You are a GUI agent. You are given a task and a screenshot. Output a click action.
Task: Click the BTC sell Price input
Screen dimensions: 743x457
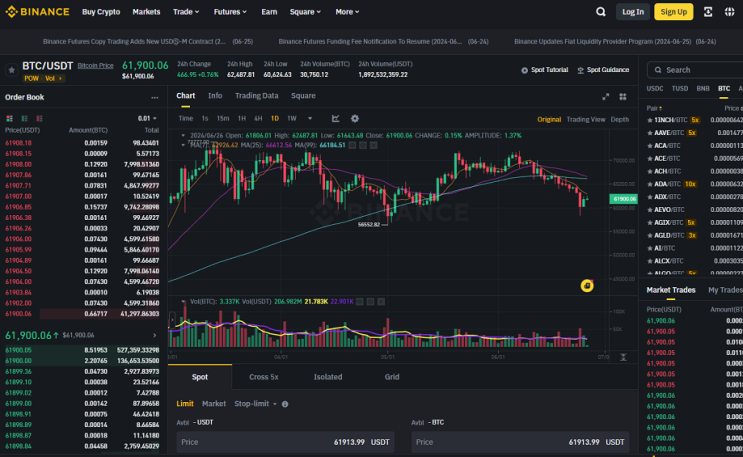[x=520, y=442]
